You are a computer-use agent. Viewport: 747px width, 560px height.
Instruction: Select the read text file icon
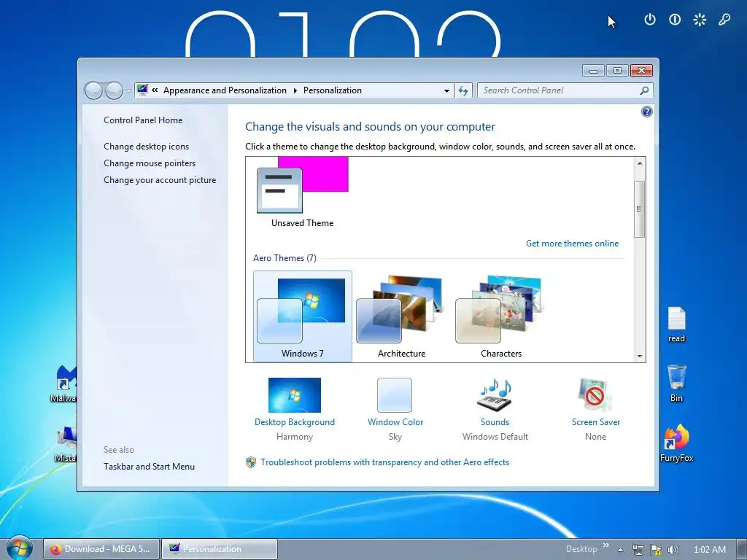[x=676, y=324]
